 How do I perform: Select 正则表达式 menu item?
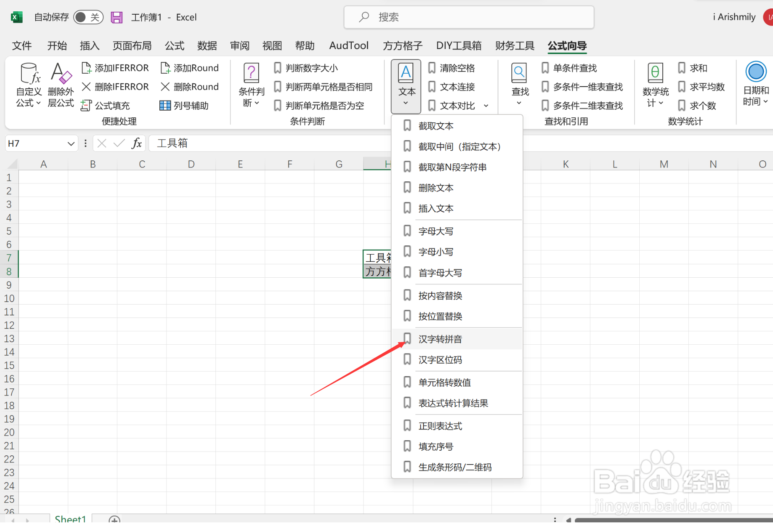coord(457,426)
